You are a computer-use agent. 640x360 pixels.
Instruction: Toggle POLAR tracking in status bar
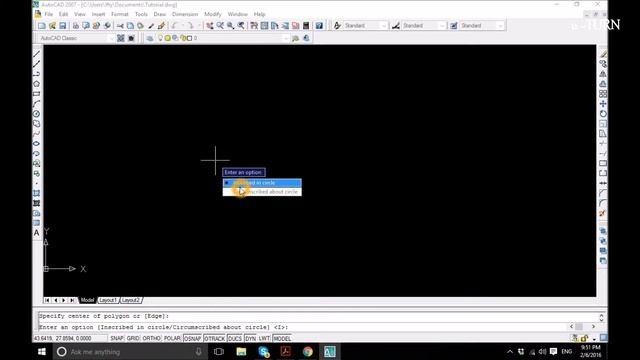(x=172, y=338)
